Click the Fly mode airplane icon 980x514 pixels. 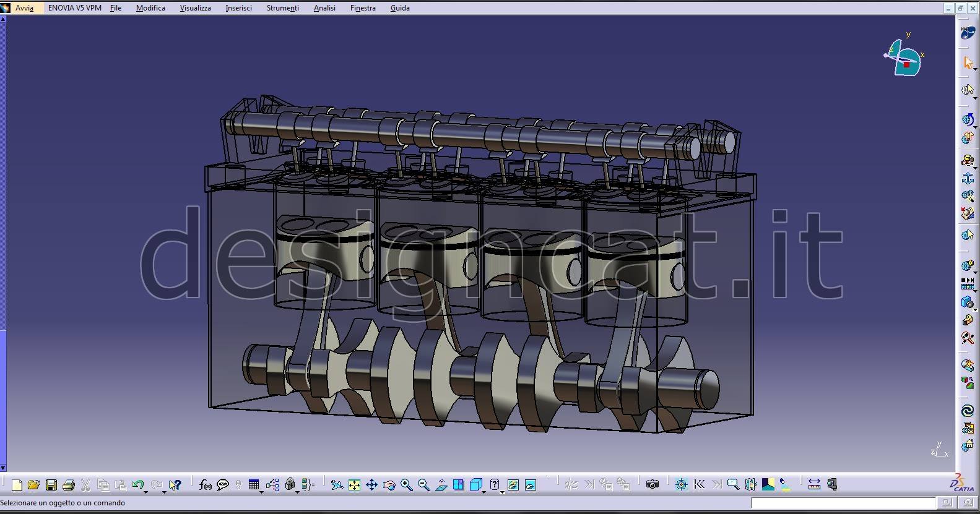[x=336, y=485]
